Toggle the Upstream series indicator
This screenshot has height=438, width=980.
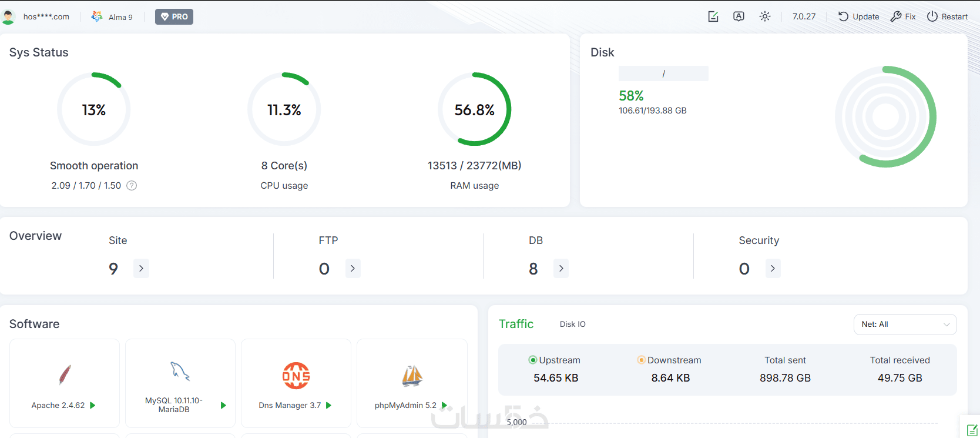click(x=533, y=360)
